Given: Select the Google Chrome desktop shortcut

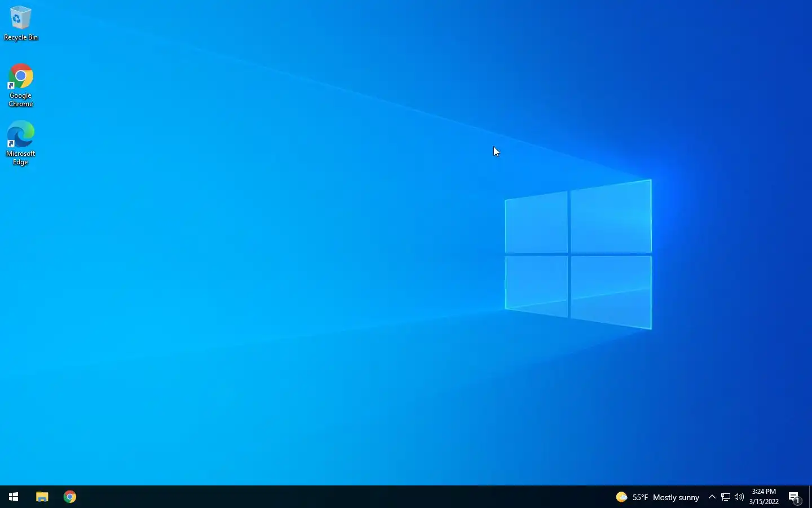Looking at the screenshot, I should coord(20,85).
